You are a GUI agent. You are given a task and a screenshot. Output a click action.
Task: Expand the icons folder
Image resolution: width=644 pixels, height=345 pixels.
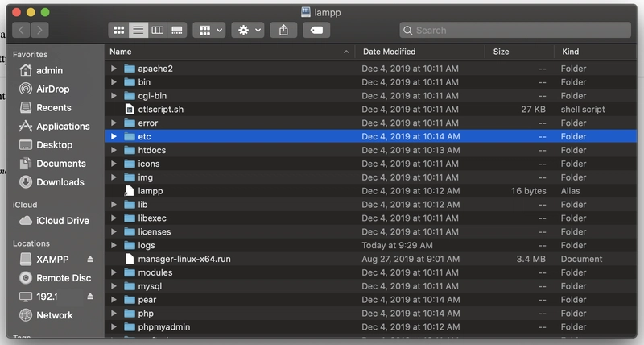pos(114,164)
